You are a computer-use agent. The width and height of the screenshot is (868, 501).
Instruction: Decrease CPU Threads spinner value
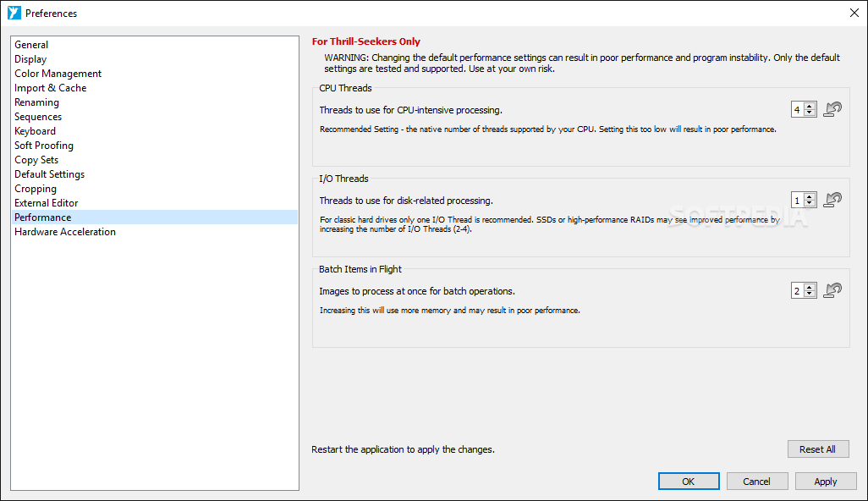point(810,113)
